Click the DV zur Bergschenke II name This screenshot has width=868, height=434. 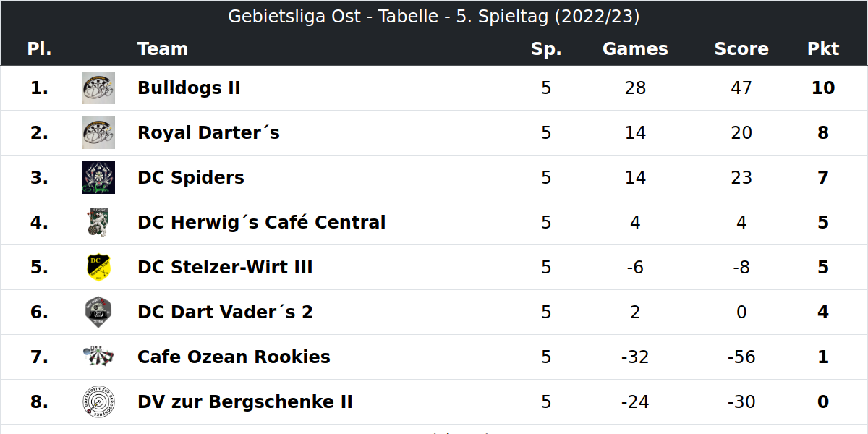245,402
